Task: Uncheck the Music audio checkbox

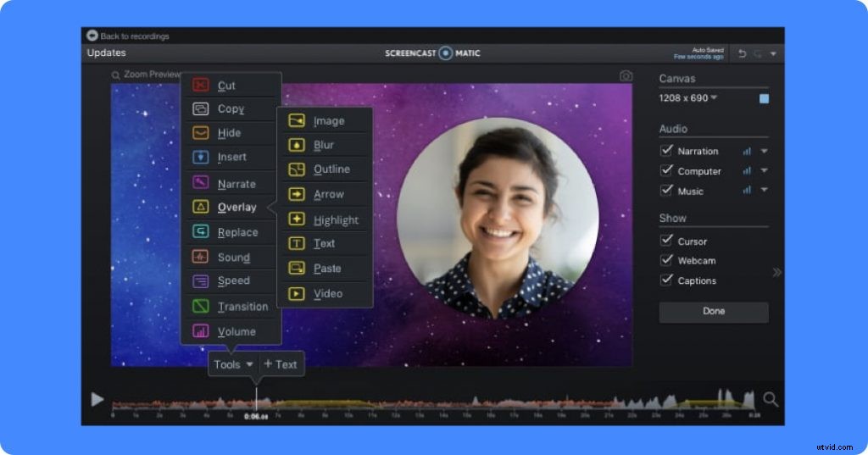Action: coord(666,190)
